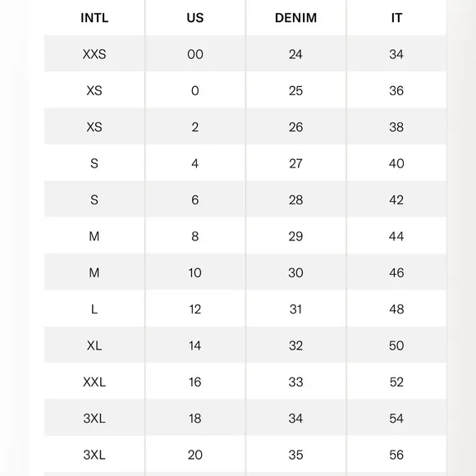Screen dimensions: 476x476
Task: Click US size 8 cell
Action: (x=195, y=236)
